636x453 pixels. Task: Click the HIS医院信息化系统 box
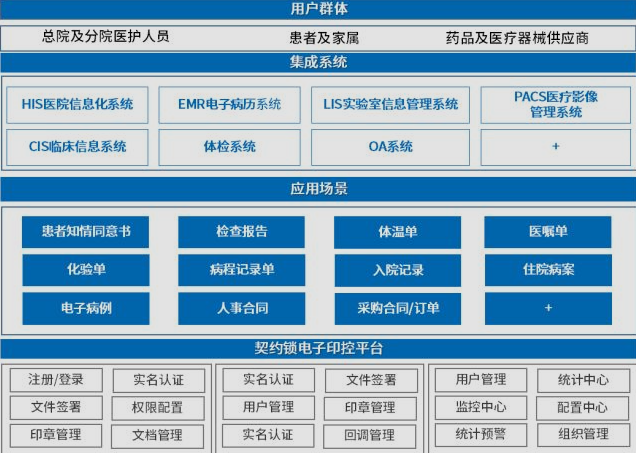click(77, 105)
